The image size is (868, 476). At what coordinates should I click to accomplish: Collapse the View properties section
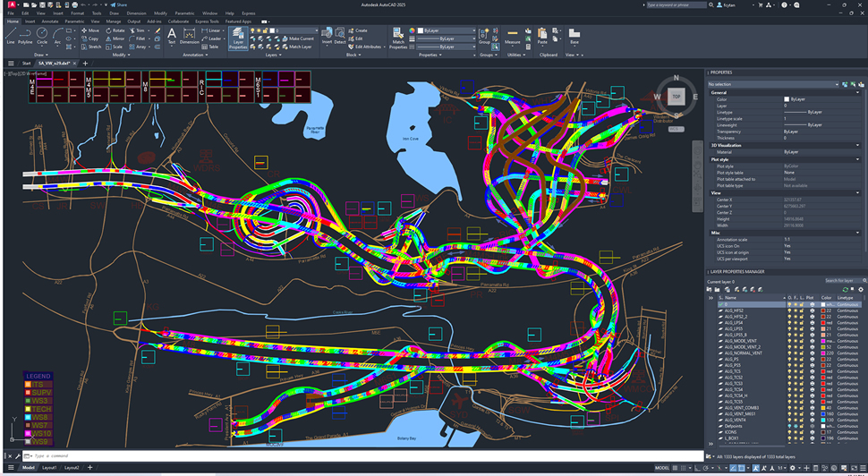[858, 192]
